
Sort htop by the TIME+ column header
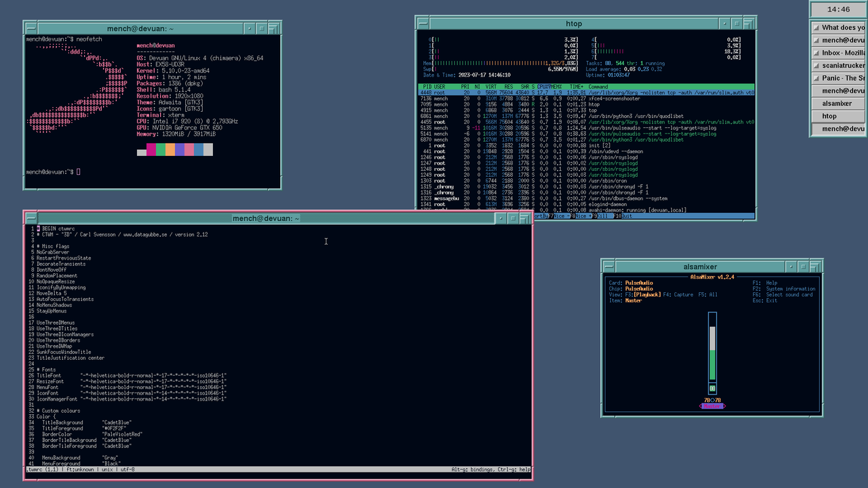pyautogui.click(x=576, y=87)
